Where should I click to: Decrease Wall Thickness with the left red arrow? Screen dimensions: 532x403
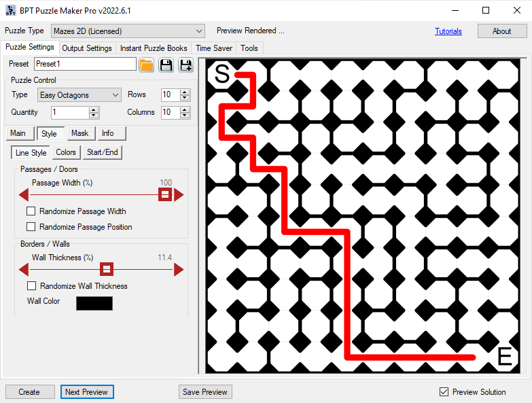pyautogui.click(x=24, y=270)
